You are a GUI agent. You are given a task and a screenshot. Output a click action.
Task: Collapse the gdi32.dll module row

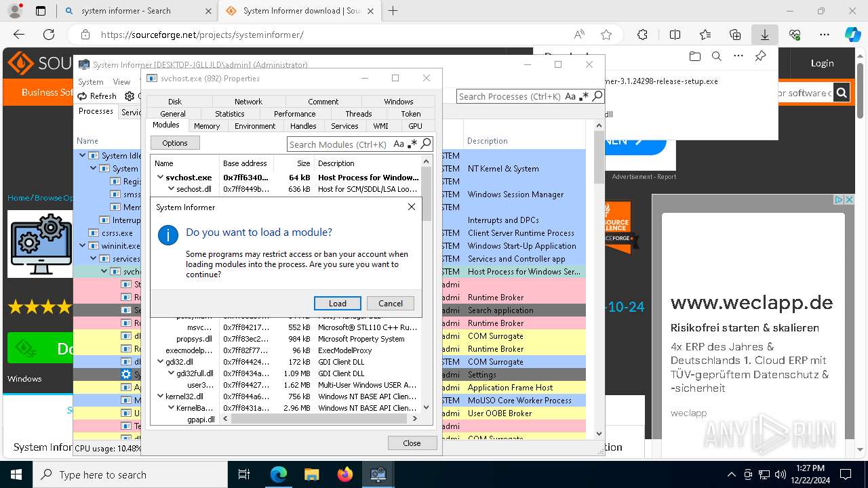pos(161,361)
